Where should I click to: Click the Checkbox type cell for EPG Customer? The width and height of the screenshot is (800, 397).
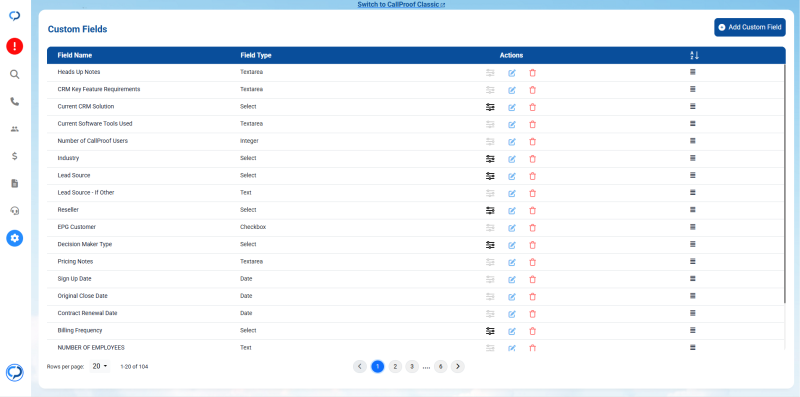coord(253,227)
